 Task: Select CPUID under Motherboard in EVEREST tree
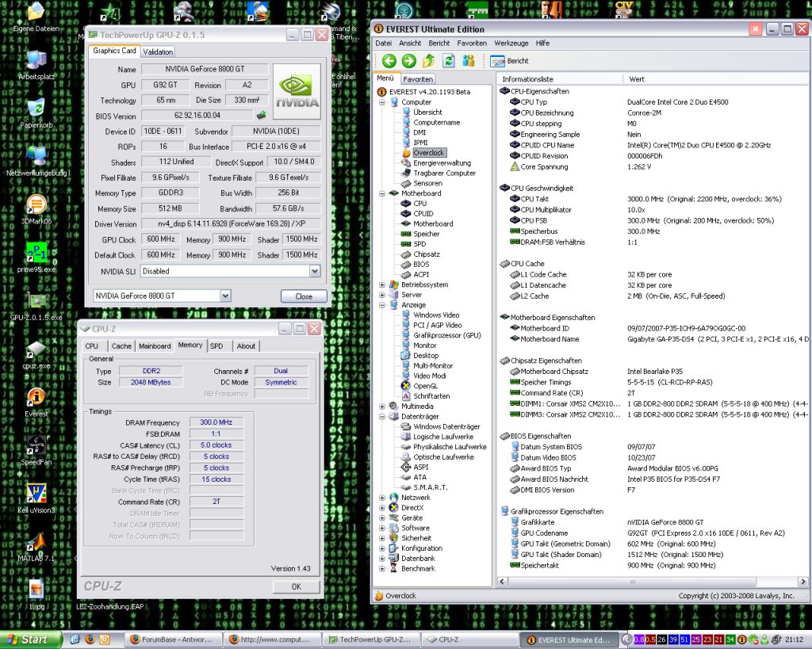tap(423, 214)
